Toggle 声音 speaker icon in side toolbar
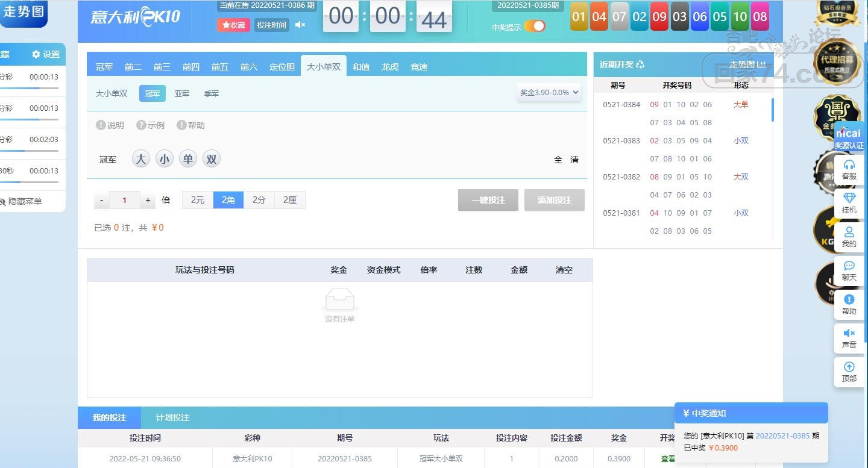The width and height of the screenshot is (868, 468). point(849,333)
